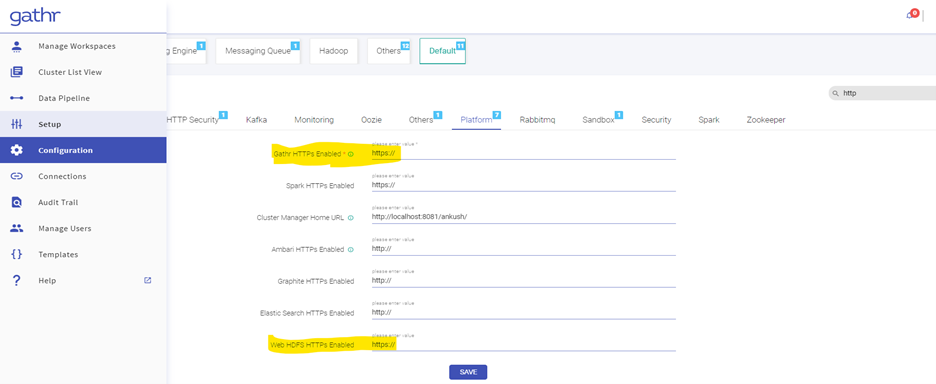Click the search box containing http

pyautogui.click(x=882, y=93)
